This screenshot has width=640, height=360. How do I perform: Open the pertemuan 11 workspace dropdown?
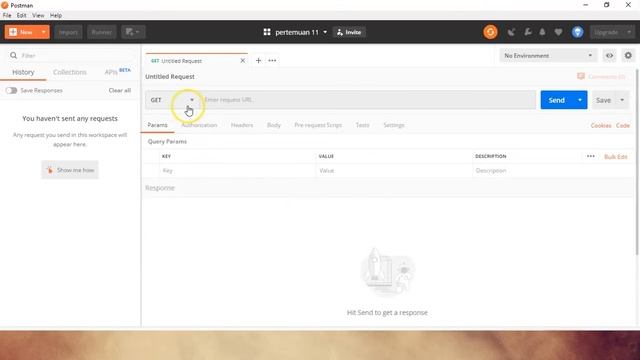tap(301, 32)
